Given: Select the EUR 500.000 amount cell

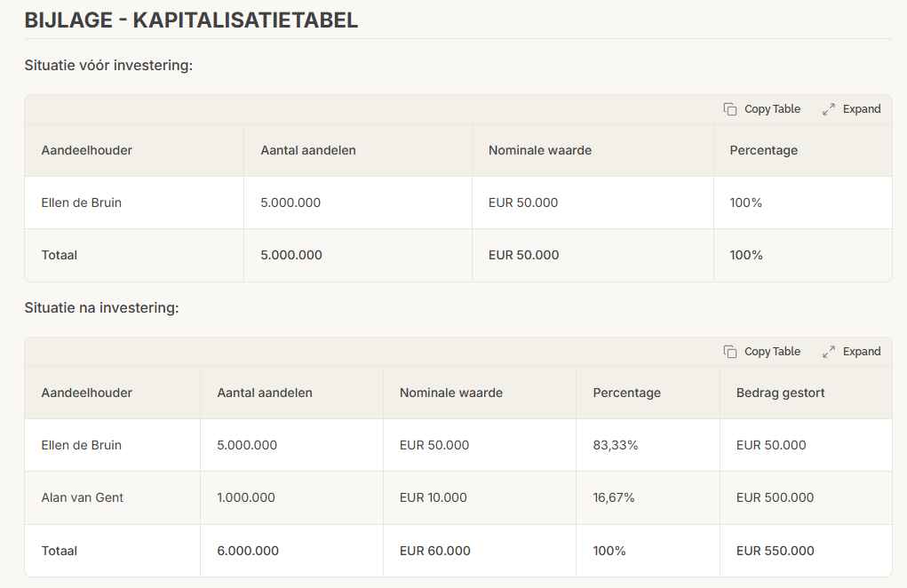Looking at the screenshot, I should [x=775, y=497].
